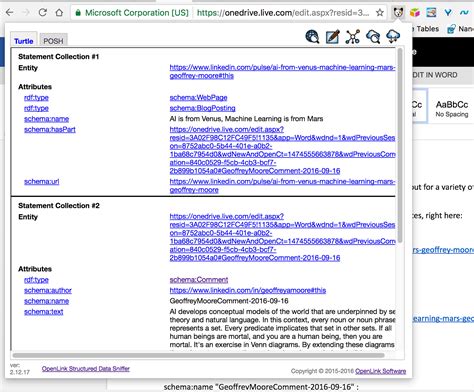The height and width of the screenshot is (392, 474).
Task: Reload the page with refresh icon
Action: click(42, 13)
